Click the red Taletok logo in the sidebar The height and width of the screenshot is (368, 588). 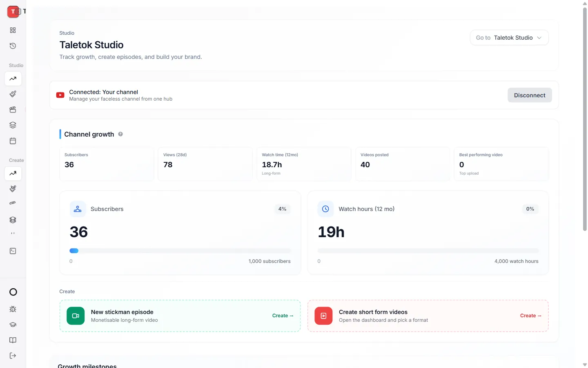tap(13, 11)
